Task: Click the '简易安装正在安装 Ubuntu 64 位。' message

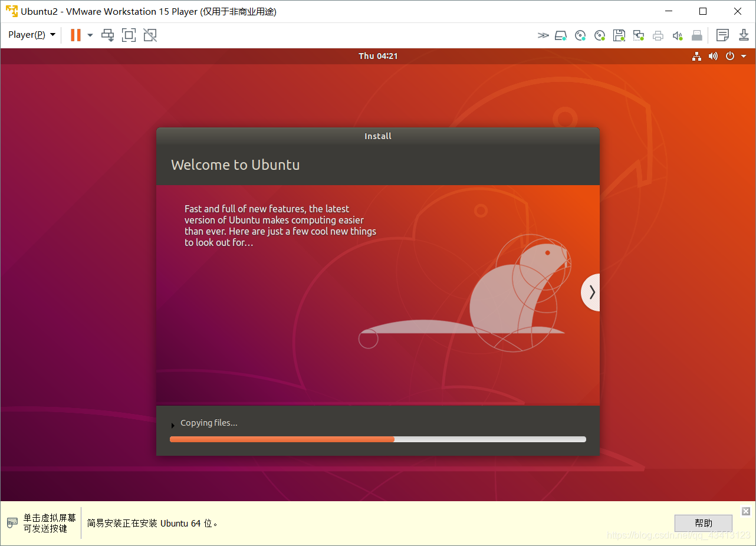Action: click(x=153, y=523)
